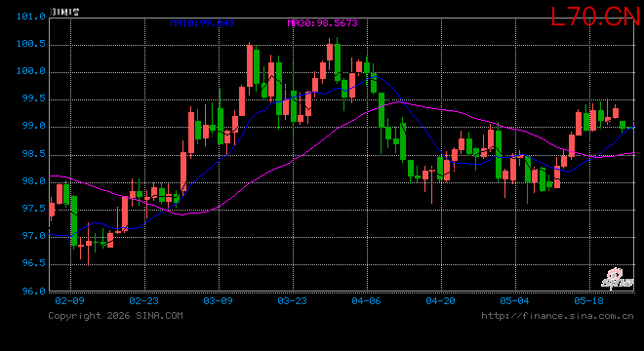The height and width of the screenshot is (351, 644).
Task: Click the 98.0 price axis label
Action: (x=34, y=181)
